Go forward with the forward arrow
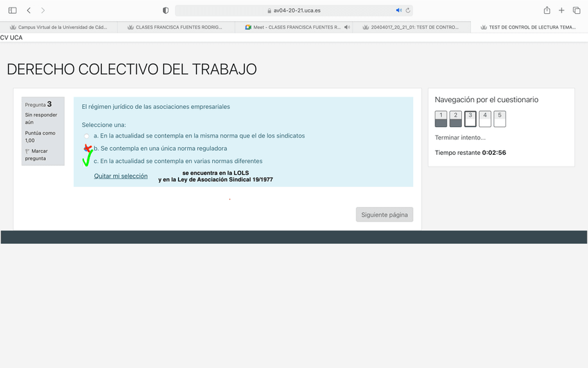This screenshot has width=588, height=368. 43,10
